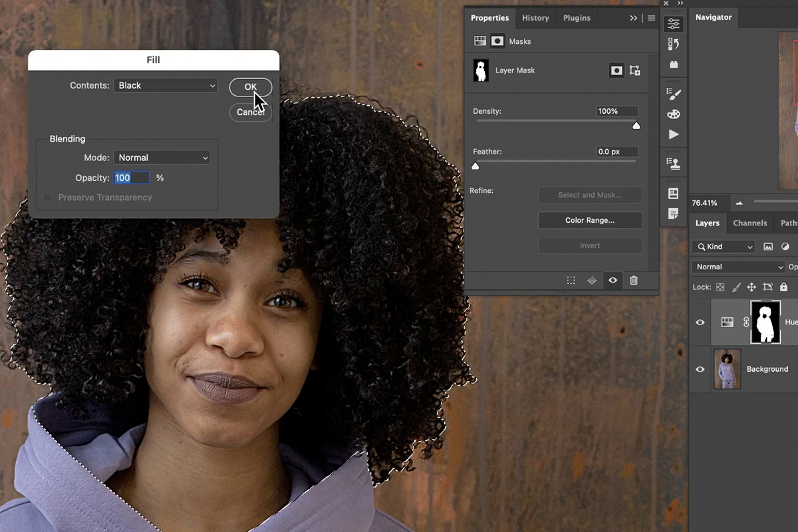
Task: Toggle the Preserve Transparency checkbox
Action: click(47, 198)
